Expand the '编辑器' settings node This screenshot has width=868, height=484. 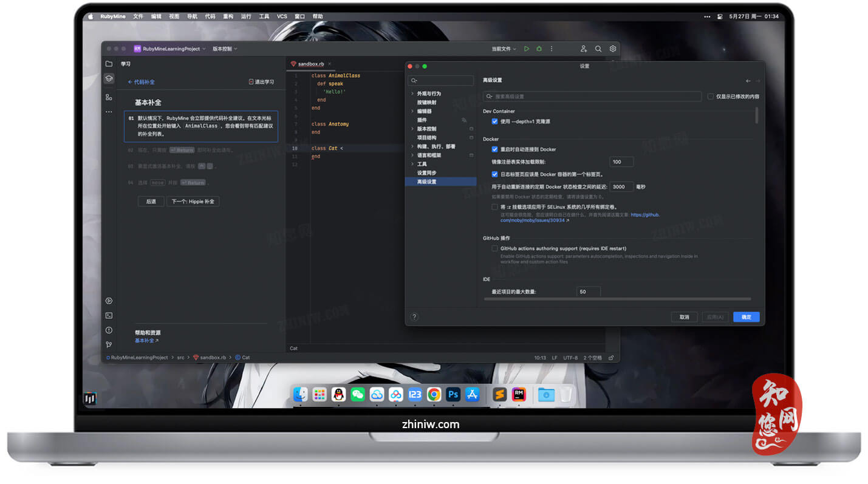click(x=412, y=111)
